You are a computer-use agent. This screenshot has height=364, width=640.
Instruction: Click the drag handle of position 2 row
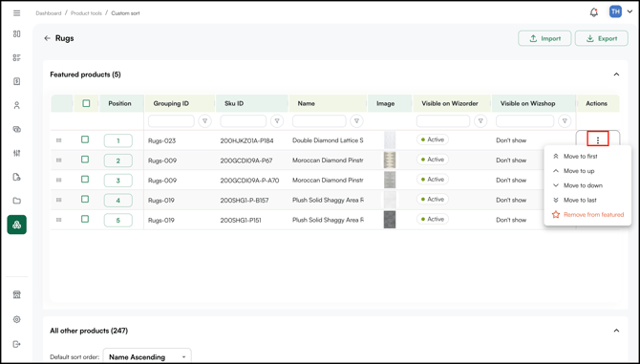(59, 161)
